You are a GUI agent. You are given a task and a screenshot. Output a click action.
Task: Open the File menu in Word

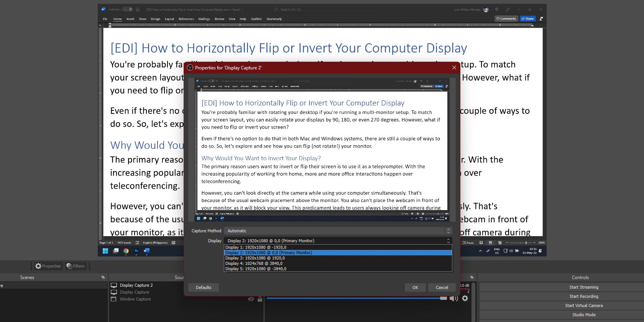click(x=105, y=19)
